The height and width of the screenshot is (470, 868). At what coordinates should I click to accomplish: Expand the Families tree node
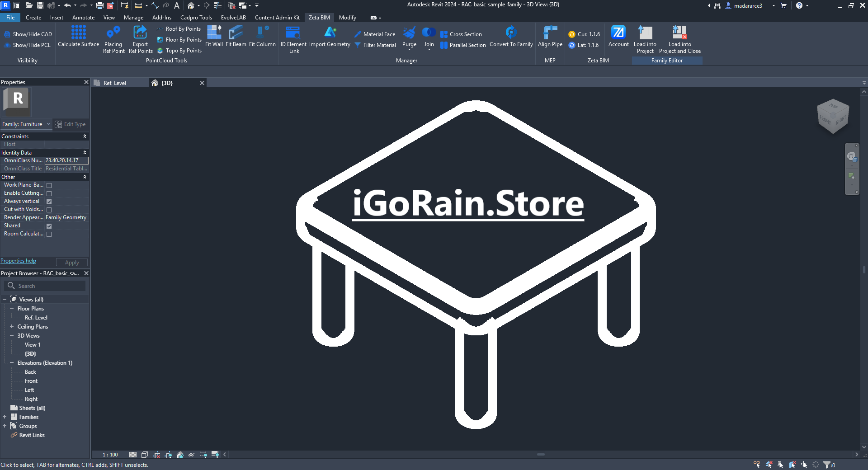click(x=5, y=417)
